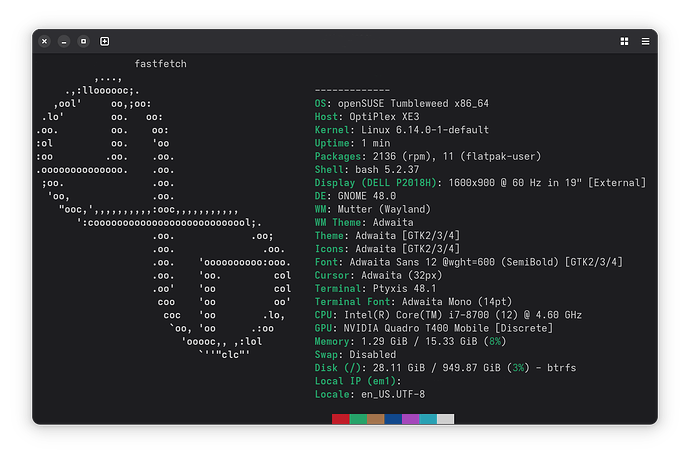This screenshot has height=460, width=690.
Task: Click the Uptime '1 min' line
Action: point(352,143)
